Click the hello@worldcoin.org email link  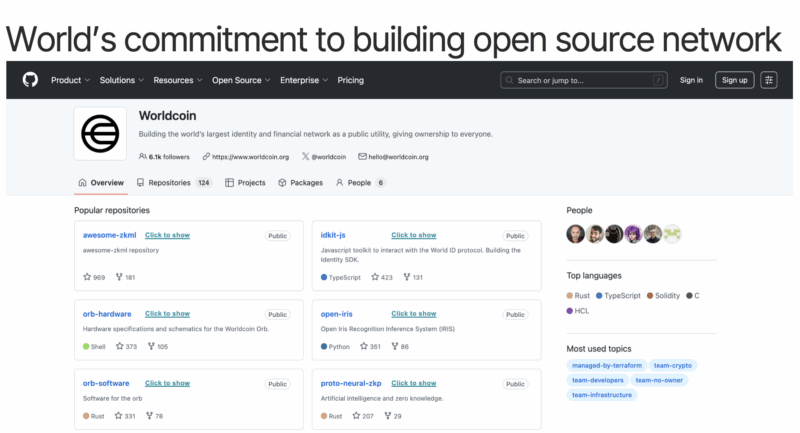coord(393,157)
